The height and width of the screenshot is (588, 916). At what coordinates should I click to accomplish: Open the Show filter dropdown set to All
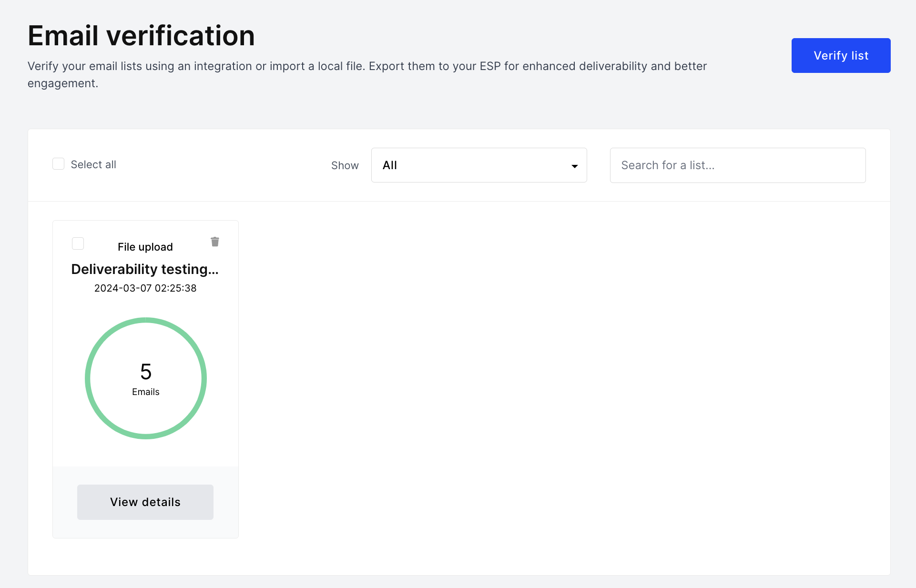(x=479, y=165)
